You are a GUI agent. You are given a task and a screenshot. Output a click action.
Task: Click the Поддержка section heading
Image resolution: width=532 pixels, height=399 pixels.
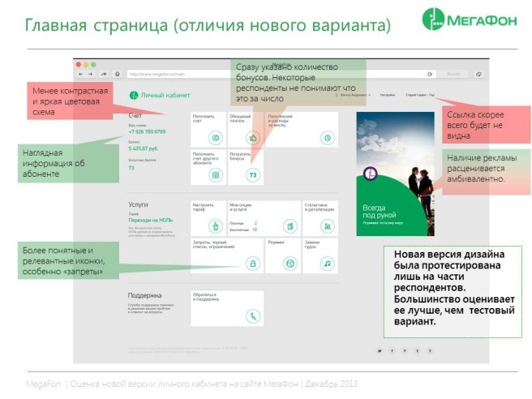[x=145, y=295]
